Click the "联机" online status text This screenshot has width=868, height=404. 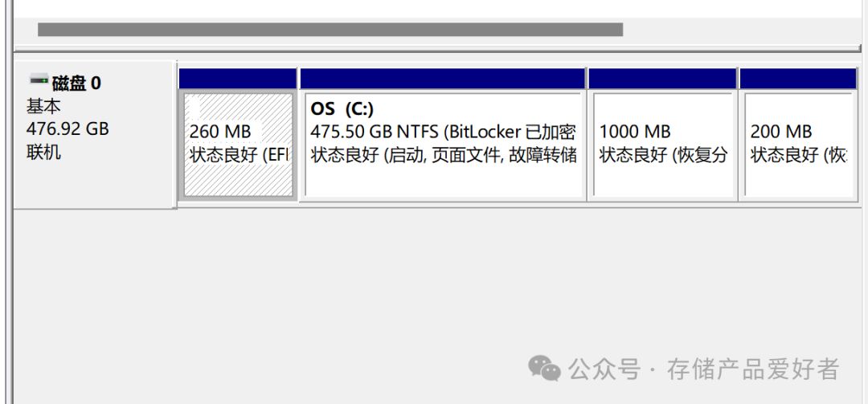point(43,152)
